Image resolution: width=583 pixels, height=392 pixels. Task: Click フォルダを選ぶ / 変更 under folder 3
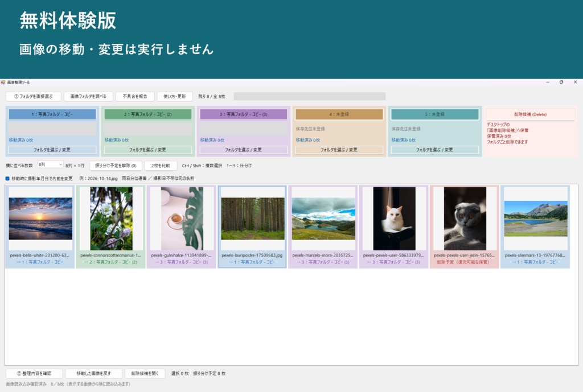(x=244, y=150)
